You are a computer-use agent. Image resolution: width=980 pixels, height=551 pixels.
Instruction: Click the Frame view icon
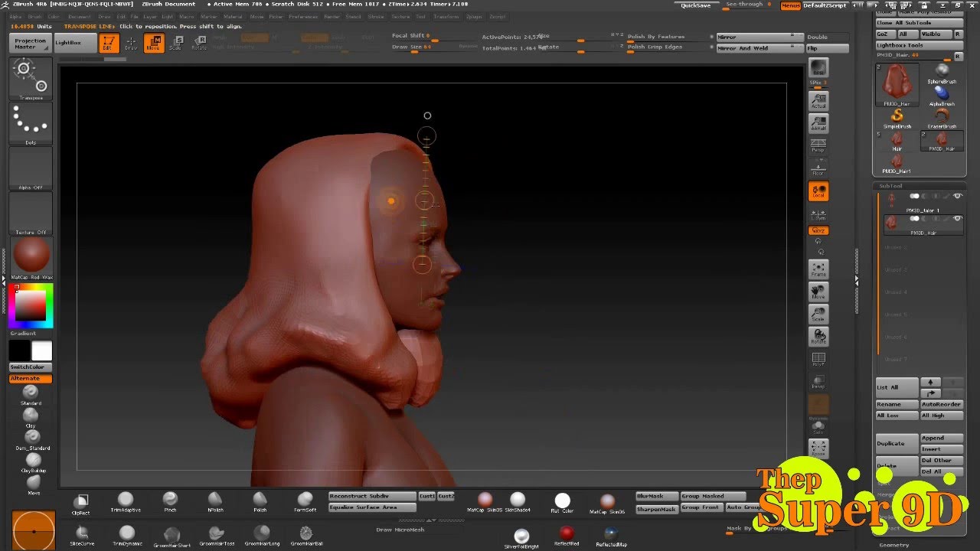point(818,269)
